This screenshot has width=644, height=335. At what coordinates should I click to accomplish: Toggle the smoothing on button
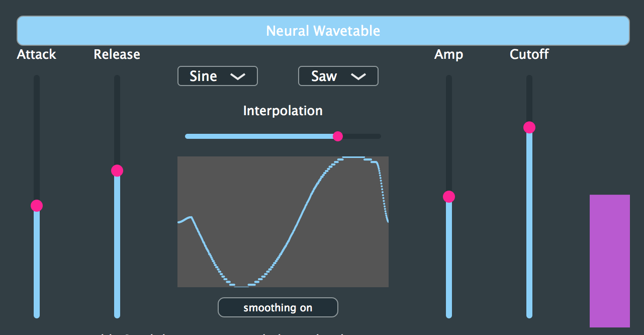click(278, 307)
